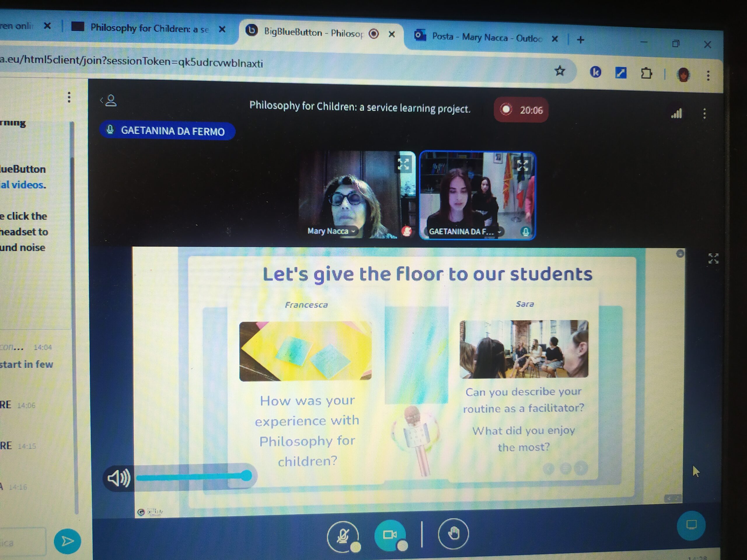This screenshot has height=560, width=747.
Task: Click the chat message input field
Action: coord(22,542)
